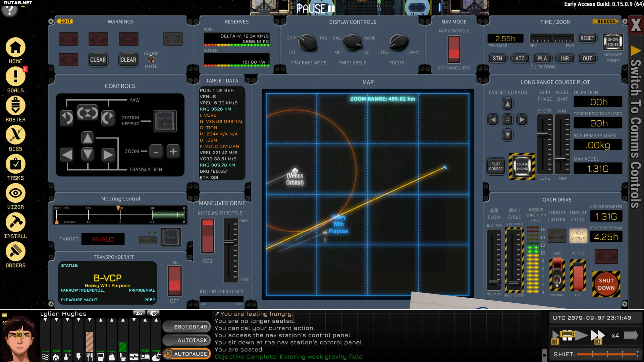Toggle the RCS Maneuvers nav mode switch
This screenshot has height=362, width=644.
[454, 49]
